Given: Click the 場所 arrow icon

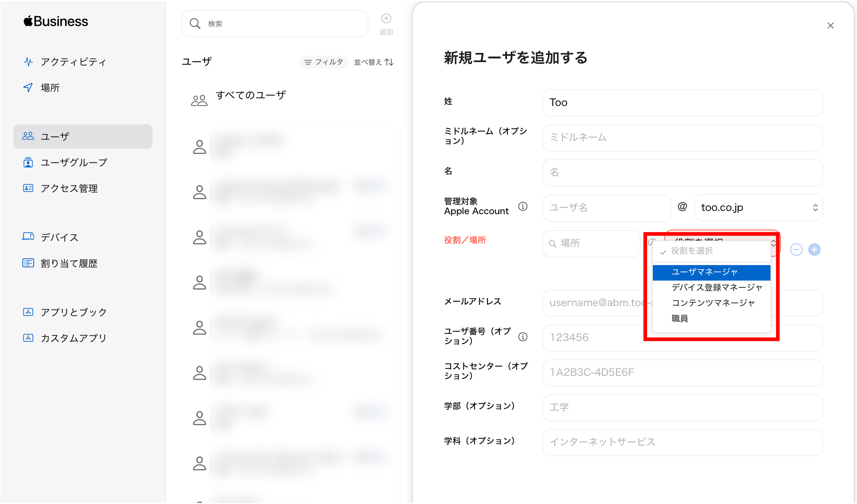Looking at the screenshot, I should point(28,88).
